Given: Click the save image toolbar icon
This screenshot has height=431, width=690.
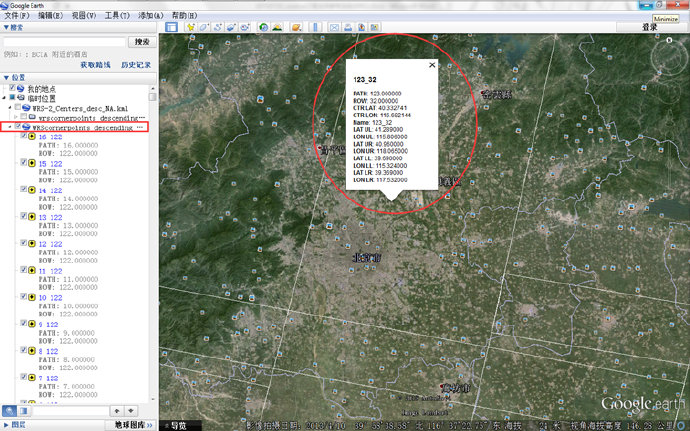Looking at the screenshot, I should [374, 27].
